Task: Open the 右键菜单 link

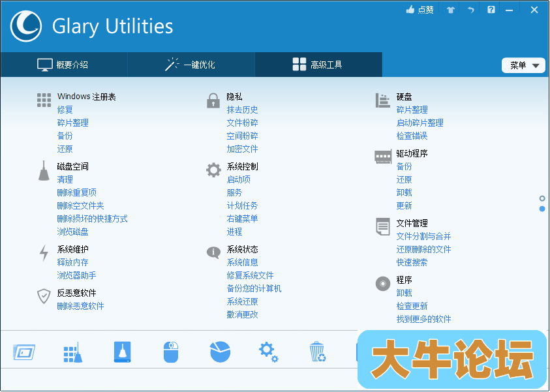Action: pos(243,219)
